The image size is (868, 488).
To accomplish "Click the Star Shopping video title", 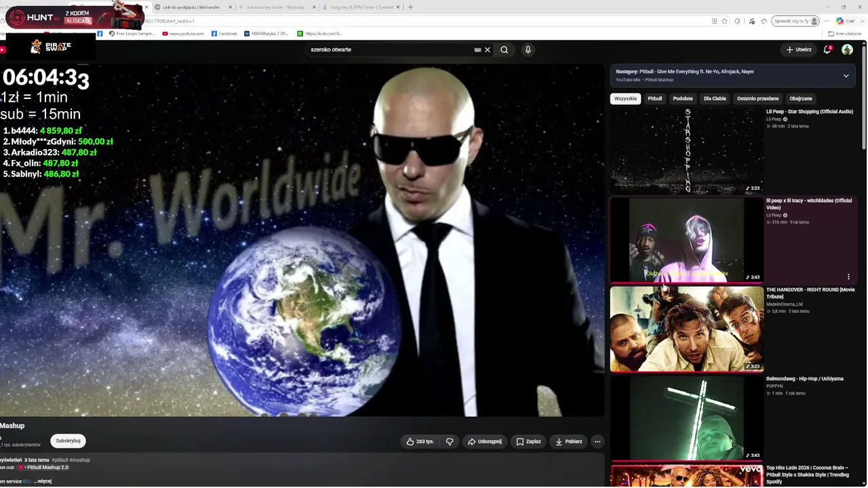I will 810,112.
